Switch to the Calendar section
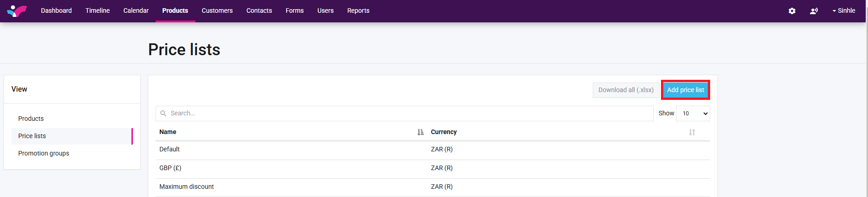The height and width of the screenshot is (197, 868). 136,10
